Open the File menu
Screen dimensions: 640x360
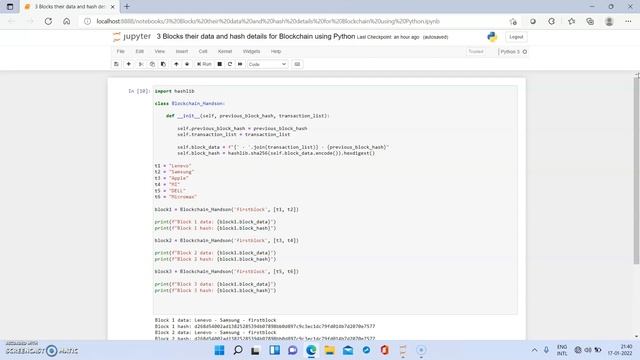pyautogui.click(x=120, y=51)
